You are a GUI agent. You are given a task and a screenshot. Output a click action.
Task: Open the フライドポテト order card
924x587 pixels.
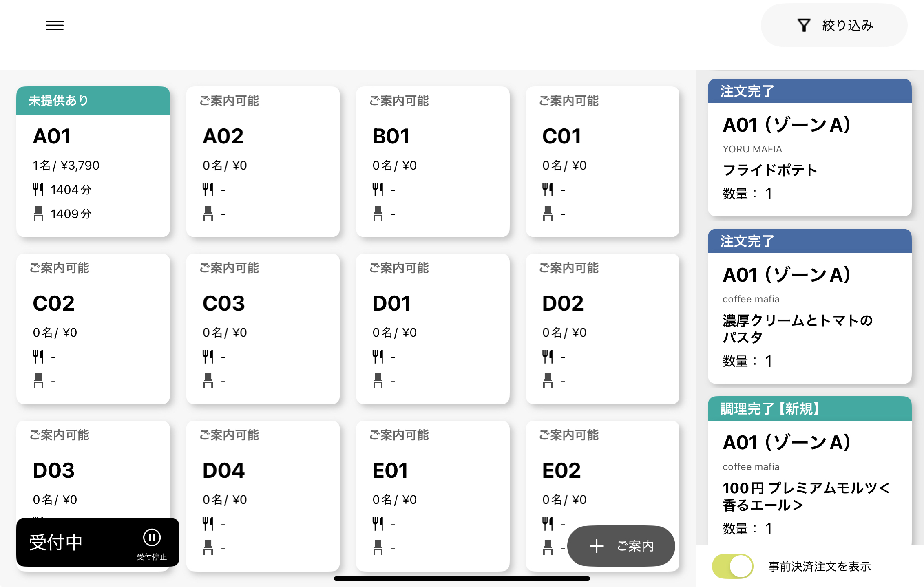tap(809, 148)
